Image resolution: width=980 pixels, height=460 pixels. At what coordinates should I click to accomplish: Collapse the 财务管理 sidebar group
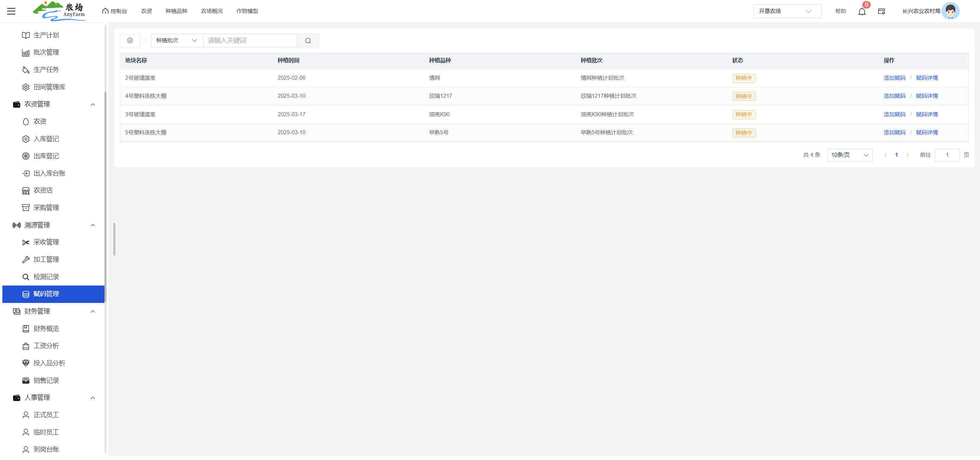pyautogui.click(x=93, y=311)
